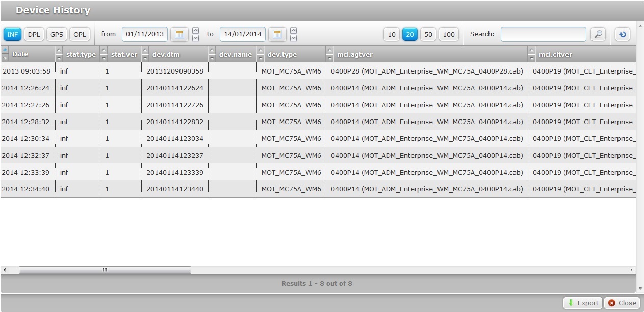The width and height of the screenshot is (644, 312).
Task: Increment the 'from' date stepper
Action: pos(195,31)
